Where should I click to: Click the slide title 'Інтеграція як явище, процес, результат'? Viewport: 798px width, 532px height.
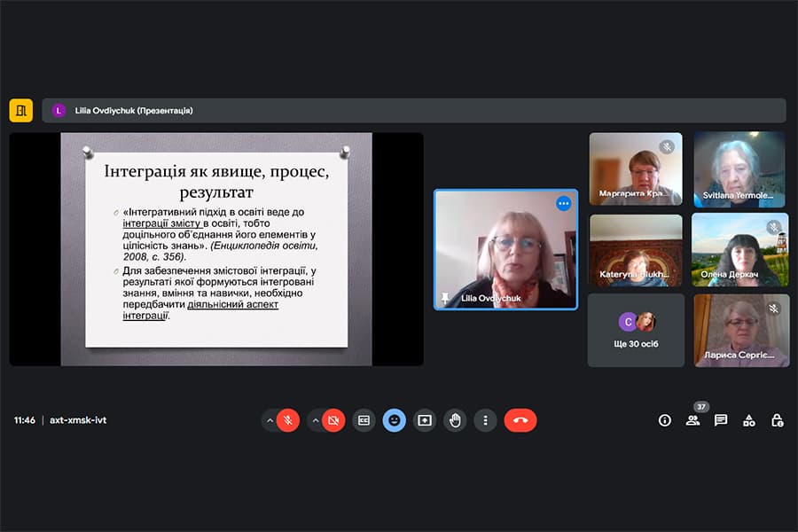(x=217, y=182)
